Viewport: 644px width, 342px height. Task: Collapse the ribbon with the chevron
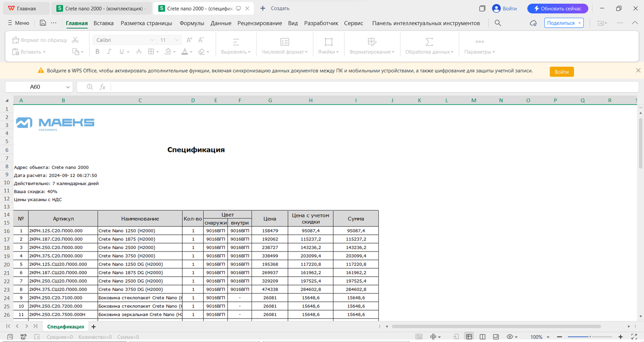pyautogui.click(x=635, y=23)
